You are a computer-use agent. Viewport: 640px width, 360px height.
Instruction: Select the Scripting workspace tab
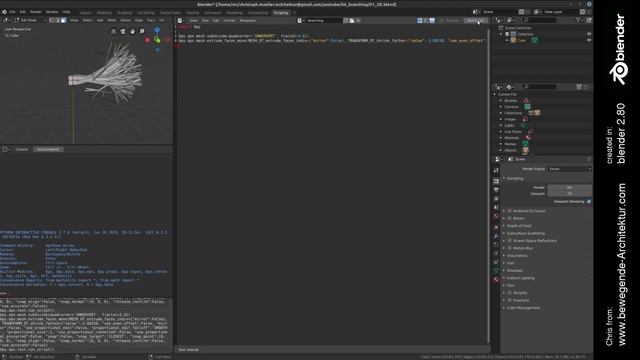(x=281, y=13)
